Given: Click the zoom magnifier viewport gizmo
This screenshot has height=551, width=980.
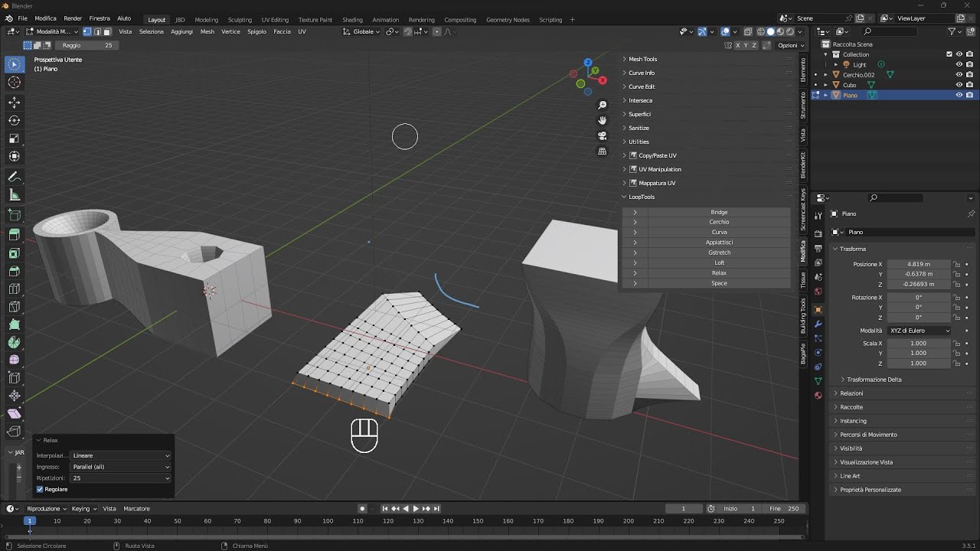Looking at the screenshot, I should pyautogui.click(x=603, y=105).
